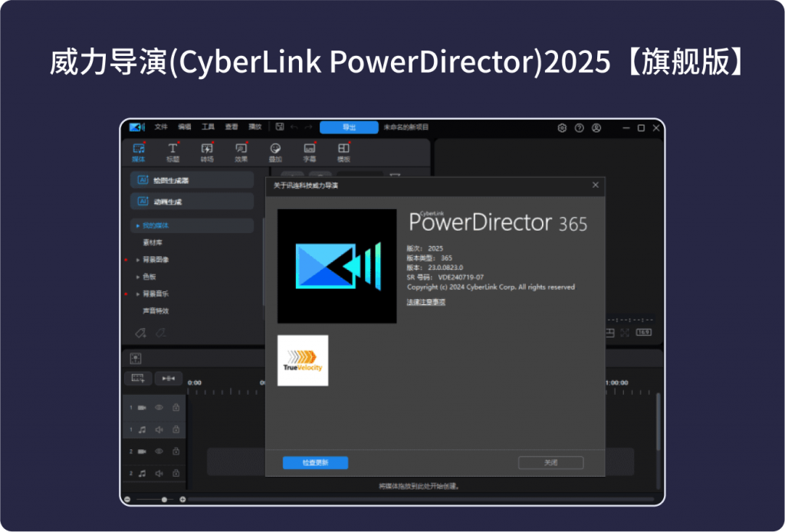
Task: Mute audio track 2
Action: [159, 474]
